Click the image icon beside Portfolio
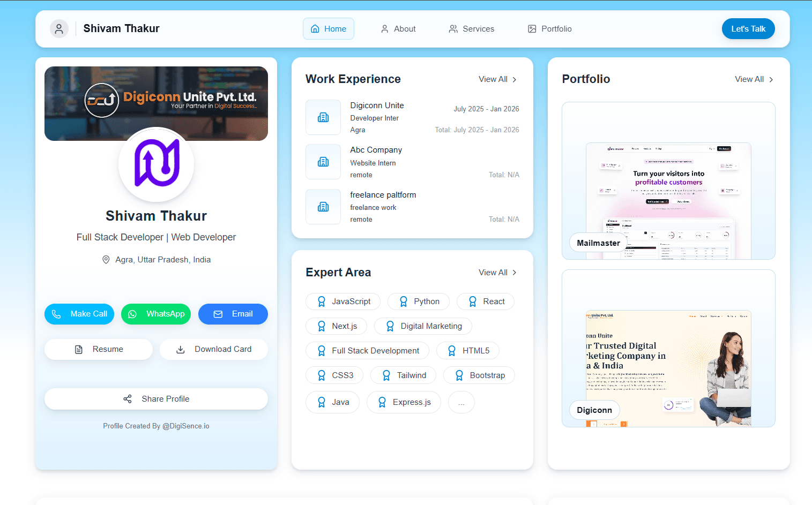This screenshot has width=812, height=505. tap(532, 29)
